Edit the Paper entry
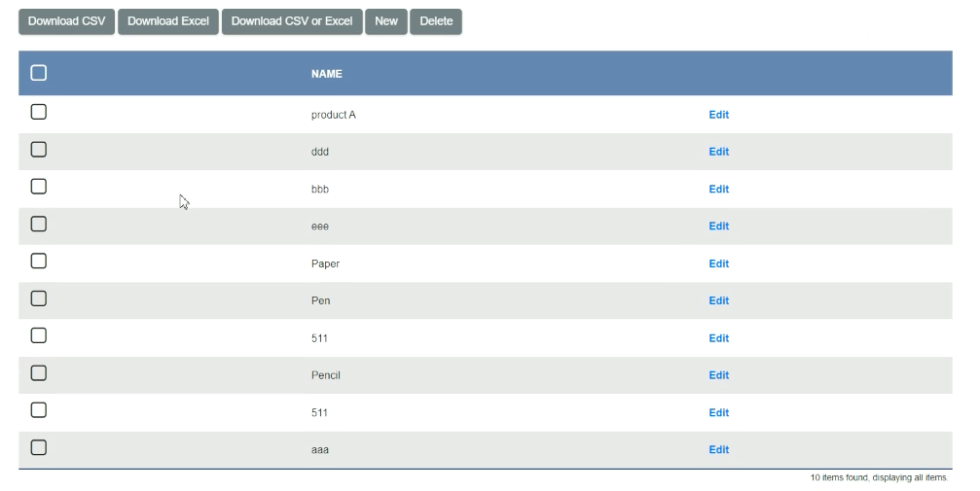 pos(719,263)
